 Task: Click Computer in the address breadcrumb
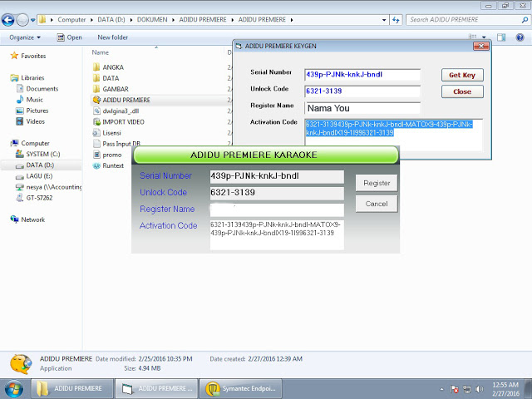(x=71, y=20)
